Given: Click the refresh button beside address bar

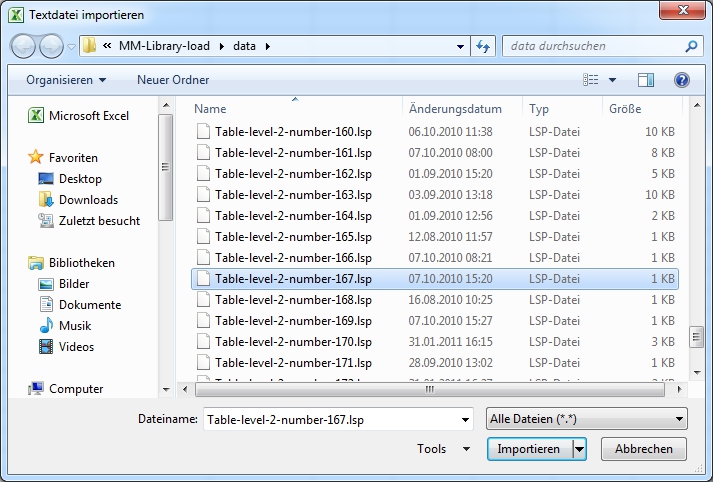Looking at the screenshot, I should point(485,46).
